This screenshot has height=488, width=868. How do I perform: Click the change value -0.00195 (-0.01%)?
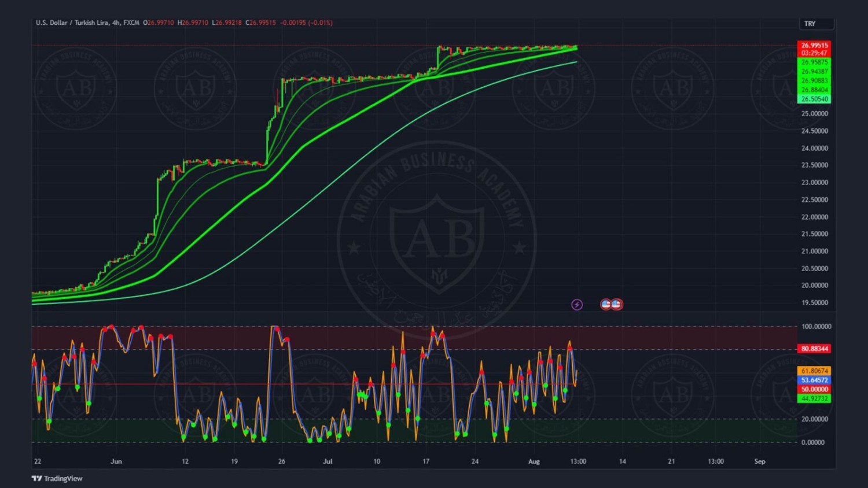(x=306, y=23)
